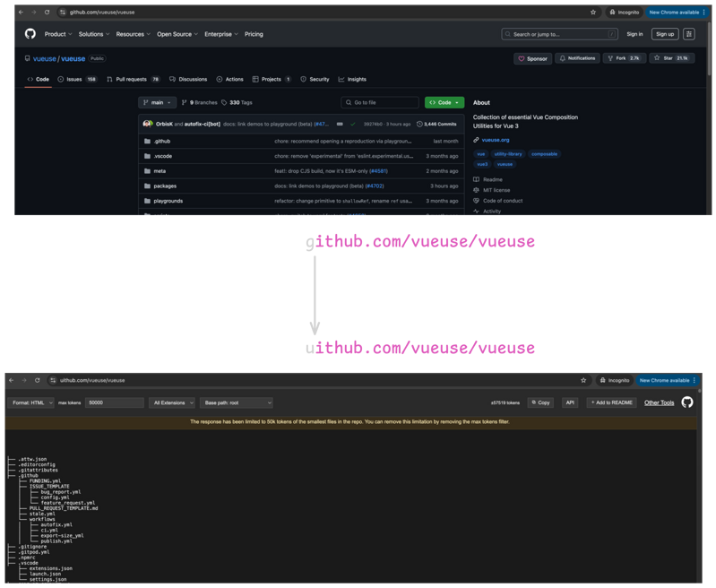The height and width of the screenshot is (588, 716).
Task: Click the Notifications bell button
Action: coord(577,58)
